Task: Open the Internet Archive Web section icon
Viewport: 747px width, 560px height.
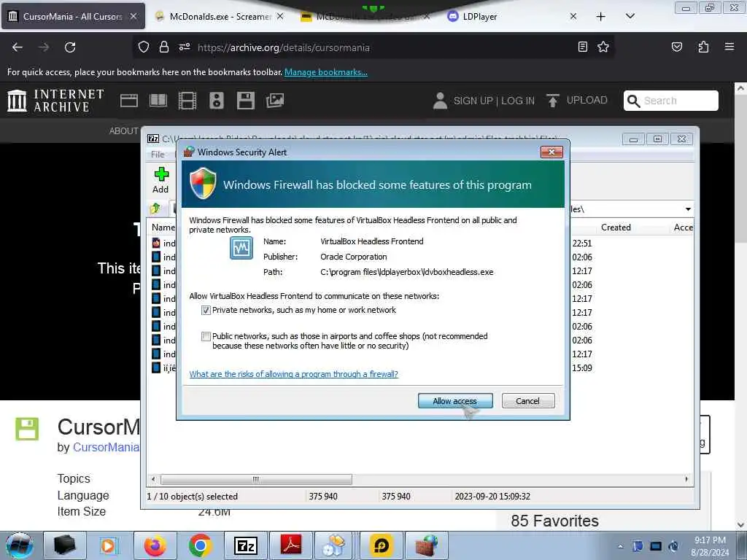Action: [x=128, y=101]
